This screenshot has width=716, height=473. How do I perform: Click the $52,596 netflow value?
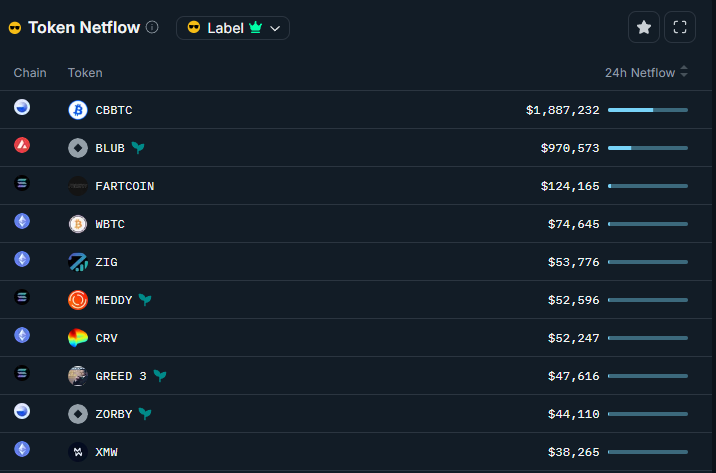coord(574,300)
